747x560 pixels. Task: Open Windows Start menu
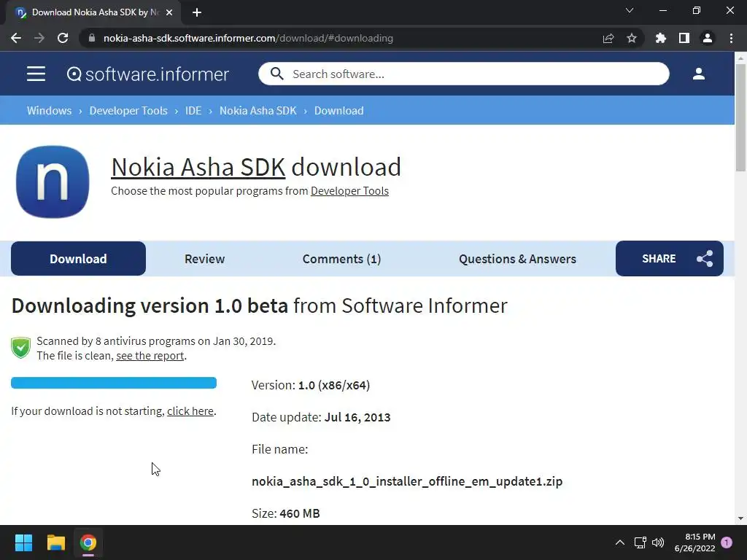23,542
